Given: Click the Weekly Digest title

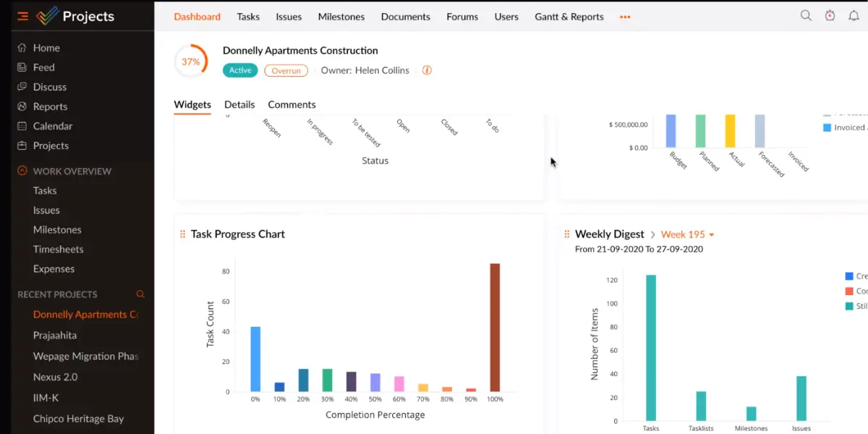Looking at the screenshot, I should 610,234.
